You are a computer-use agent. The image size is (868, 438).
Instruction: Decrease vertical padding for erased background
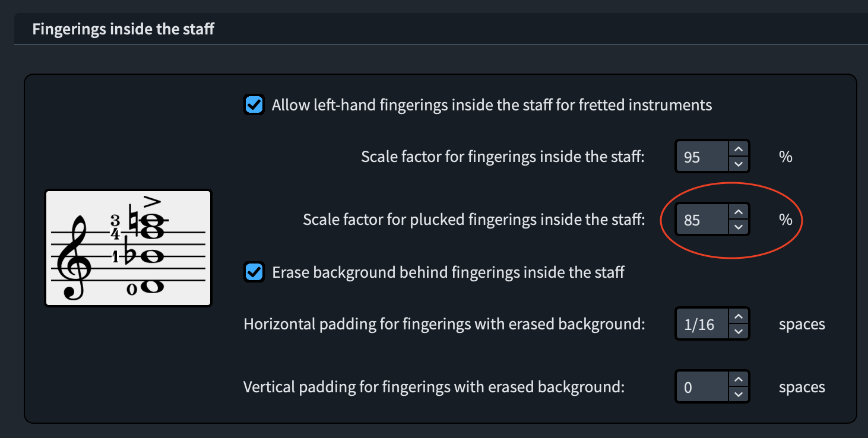tap(738, 394)
